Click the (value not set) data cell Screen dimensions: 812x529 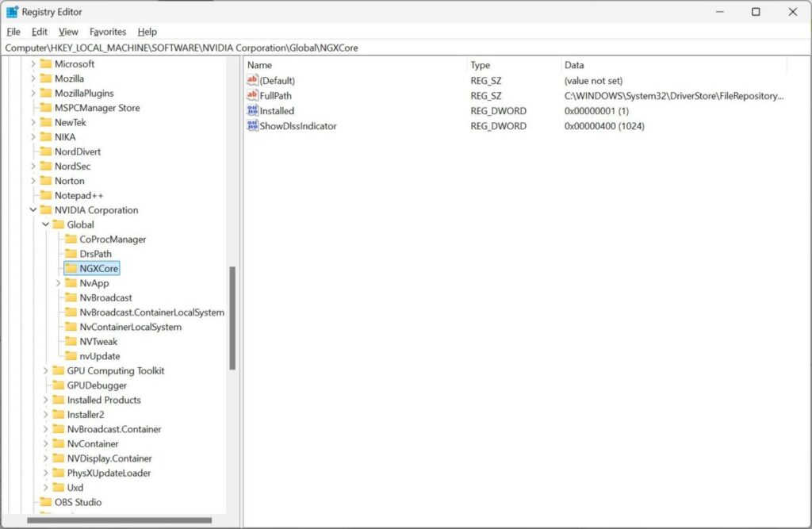593,81
